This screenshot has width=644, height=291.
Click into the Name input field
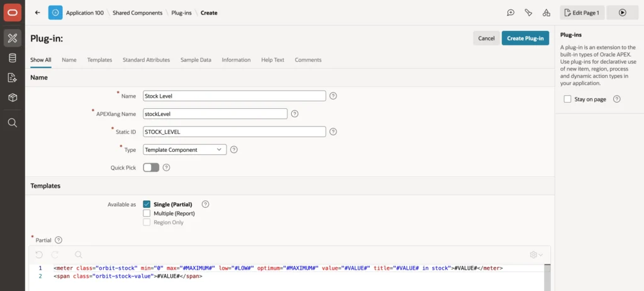[235, 96]
